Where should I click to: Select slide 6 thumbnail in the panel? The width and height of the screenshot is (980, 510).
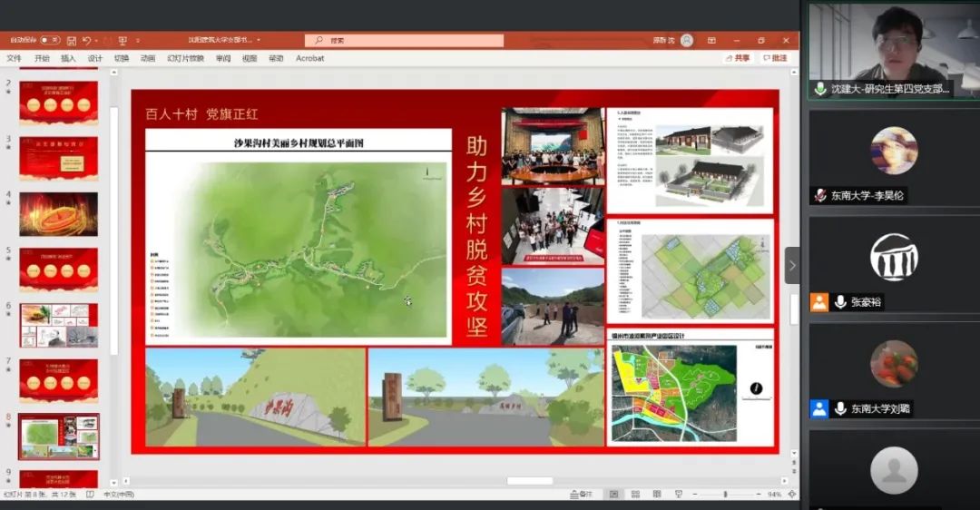coord(58,325)
